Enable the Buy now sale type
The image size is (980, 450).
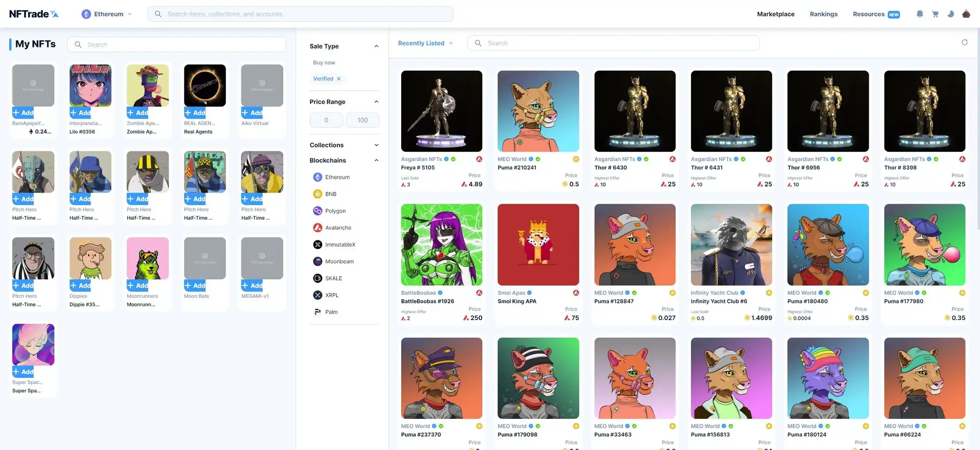coord(324,63)
